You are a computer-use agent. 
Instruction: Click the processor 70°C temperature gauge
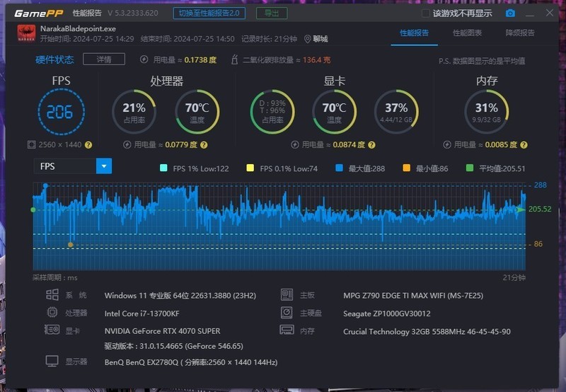(197, 112)
